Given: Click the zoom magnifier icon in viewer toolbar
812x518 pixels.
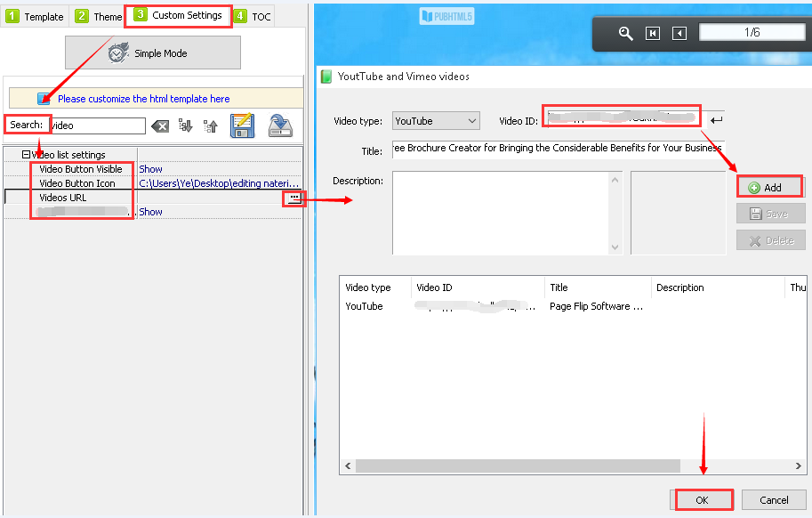Looking at the screenshot, I should [626, 33].
